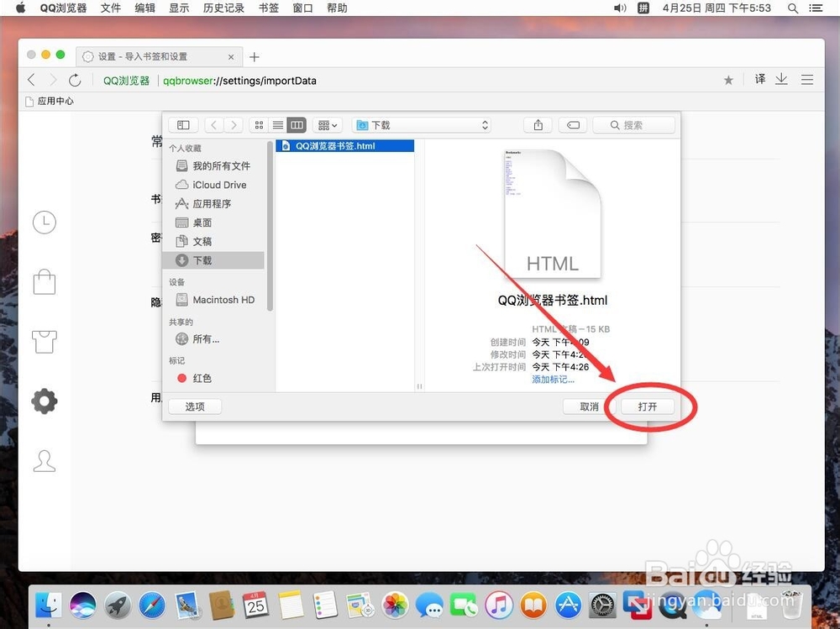
Task: Click the HTML file preview thumbnail
Action: pos(553,214)
